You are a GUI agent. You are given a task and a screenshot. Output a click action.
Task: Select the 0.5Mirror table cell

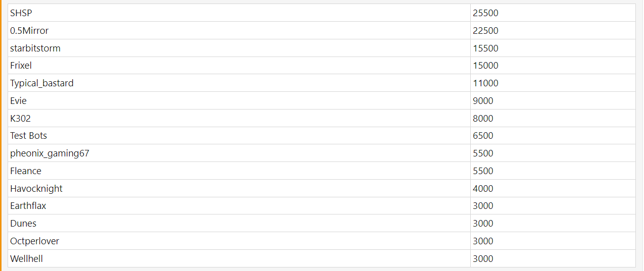[29, 31]
